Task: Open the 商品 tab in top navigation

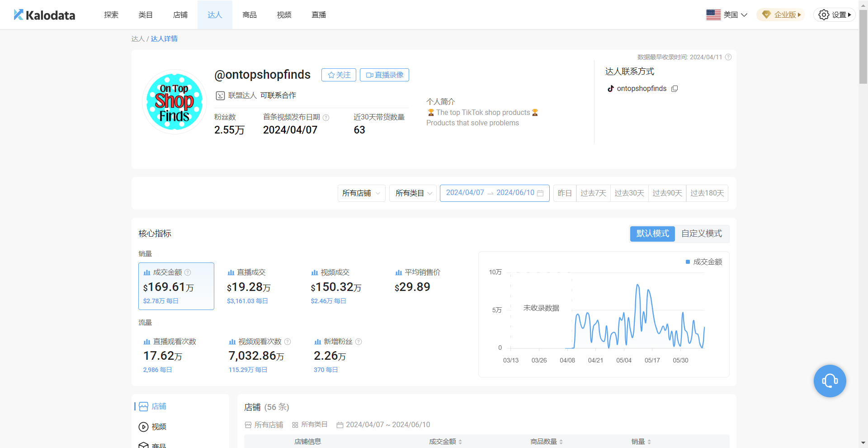Action: coord(250,15)
